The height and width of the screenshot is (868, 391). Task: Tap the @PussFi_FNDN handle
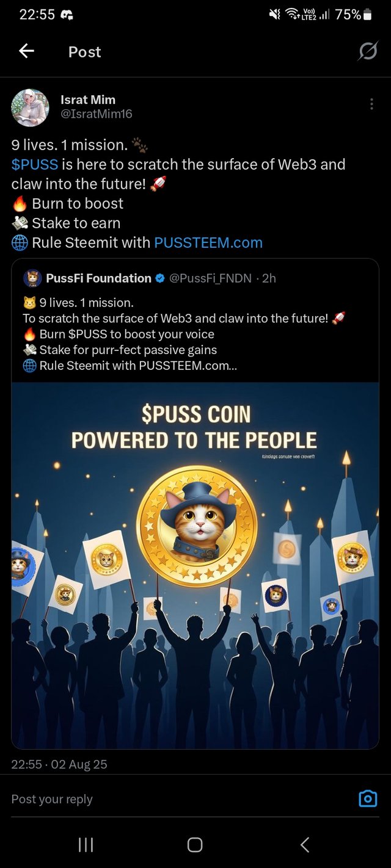point(211,278)
